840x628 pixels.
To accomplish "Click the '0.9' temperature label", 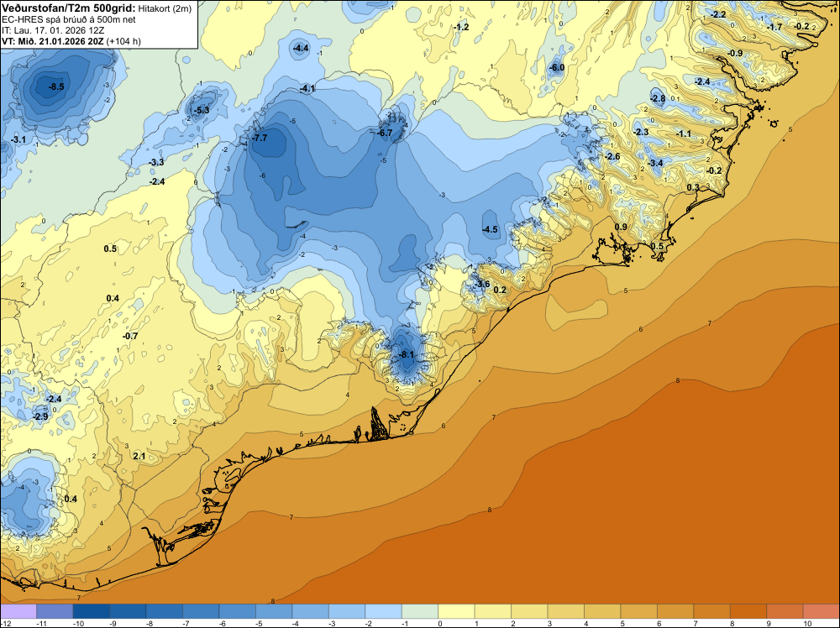I will (x=621, y=227).
